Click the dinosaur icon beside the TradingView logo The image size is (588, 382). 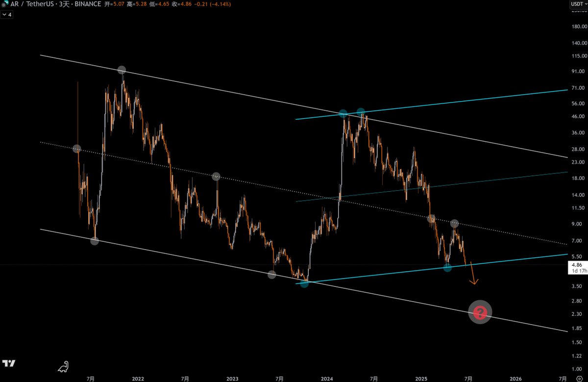click(63, 366)
